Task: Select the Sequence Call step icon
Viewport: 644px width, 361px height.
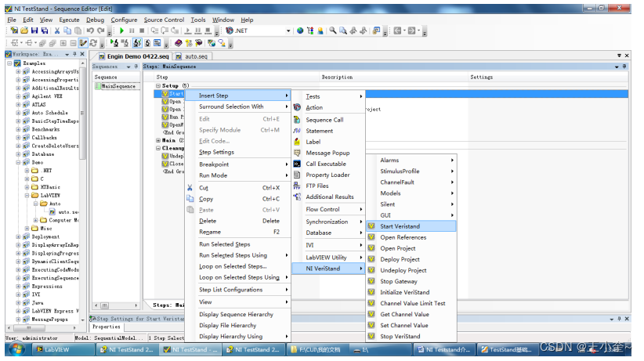Action: pos(298,120)
